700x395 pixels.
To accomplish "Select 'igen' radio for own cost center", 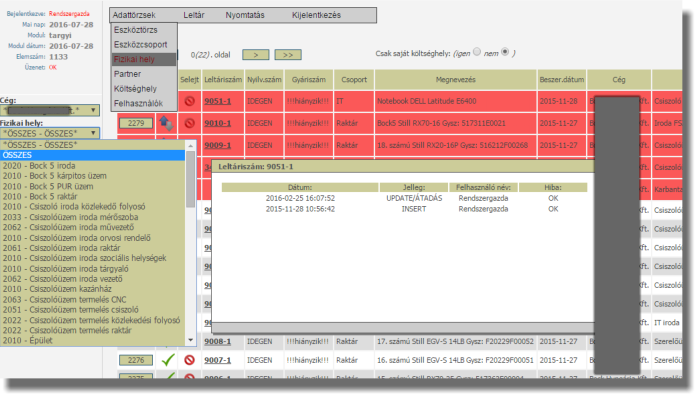I will (x=477, y=52).
